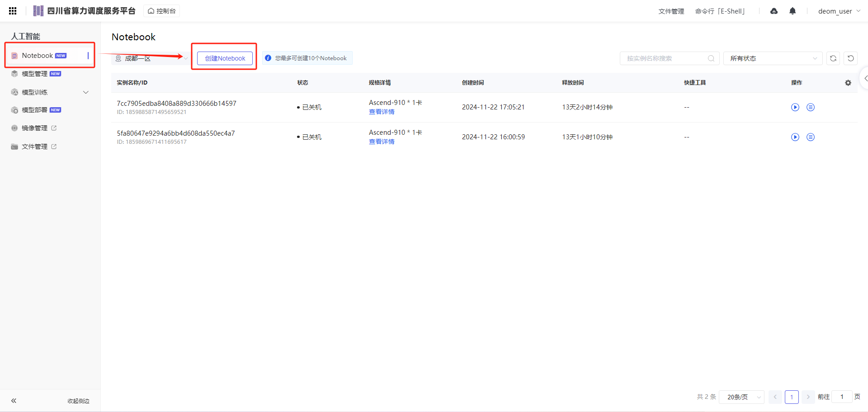Collapse the sidebar with the double-chevron icon
This screenshot has height=412, width=868.
(14, 401)
